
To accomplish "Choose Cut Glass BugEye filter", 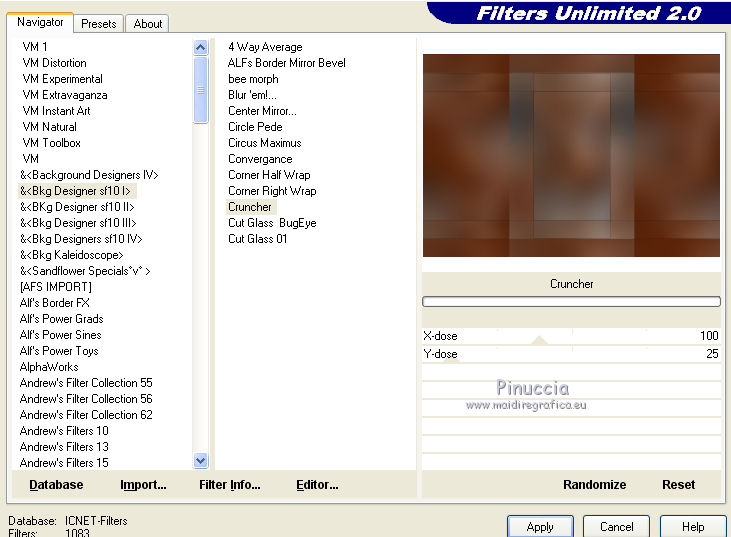I will 272,223.
